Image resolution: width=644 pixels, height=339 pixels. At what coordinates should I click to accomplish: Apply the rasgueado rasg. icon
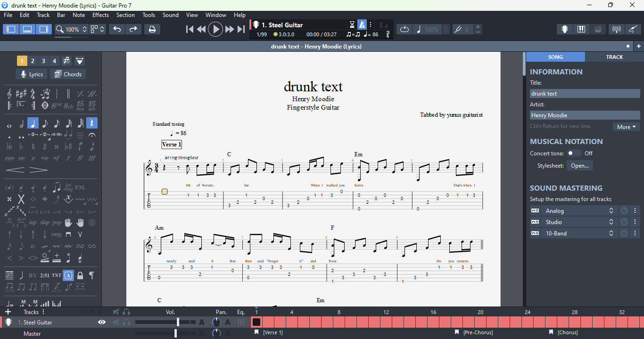tap(57, 234)
